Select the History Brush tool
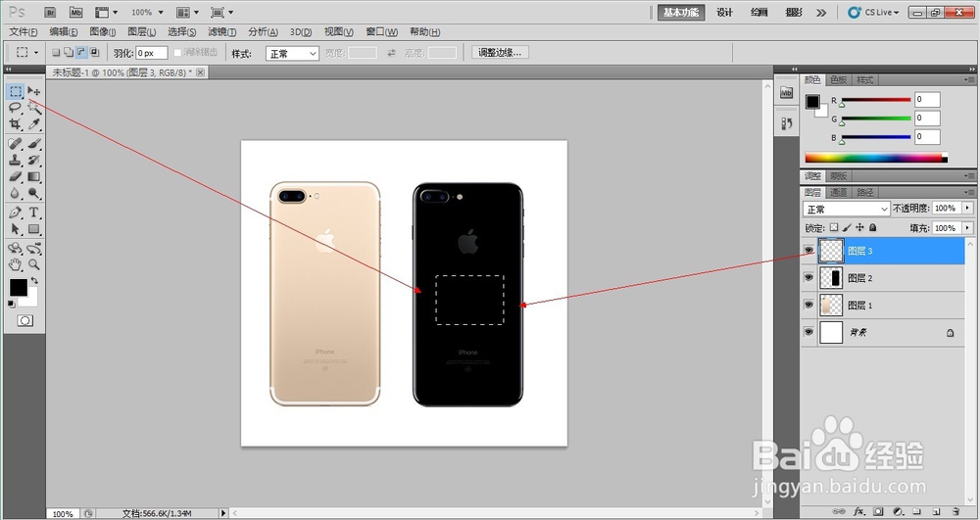 pos(33,161)
